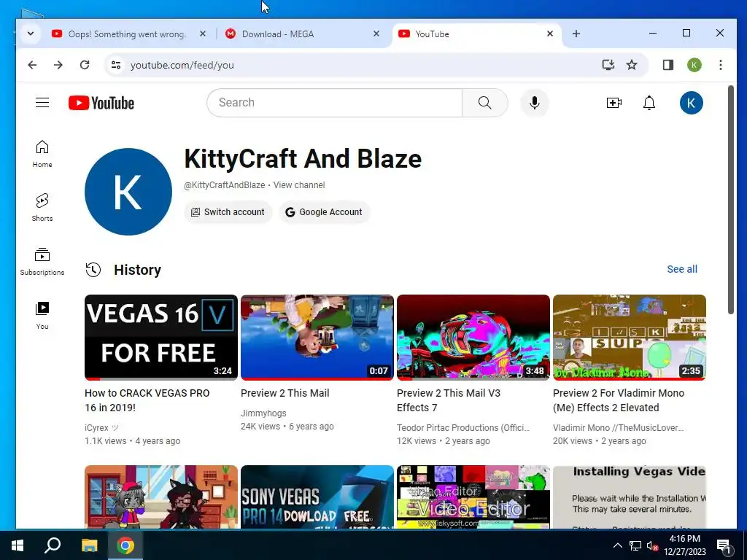This screenshot has height=560, width=747.
Task: Open Shorts in sidebar
Action: 42,208
